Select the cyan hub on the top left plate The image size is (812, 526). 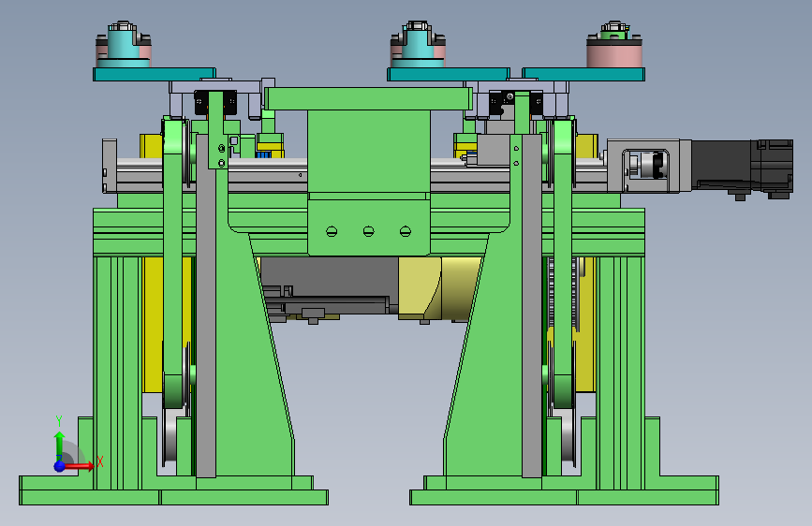[x=124, y=46]
